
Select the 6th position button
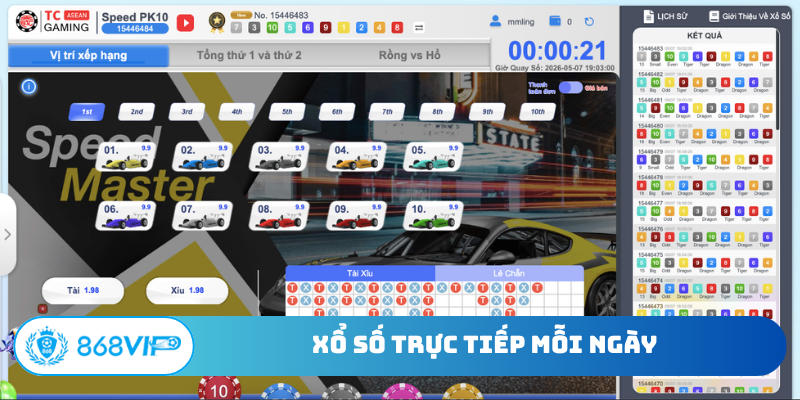coord(337,112)
